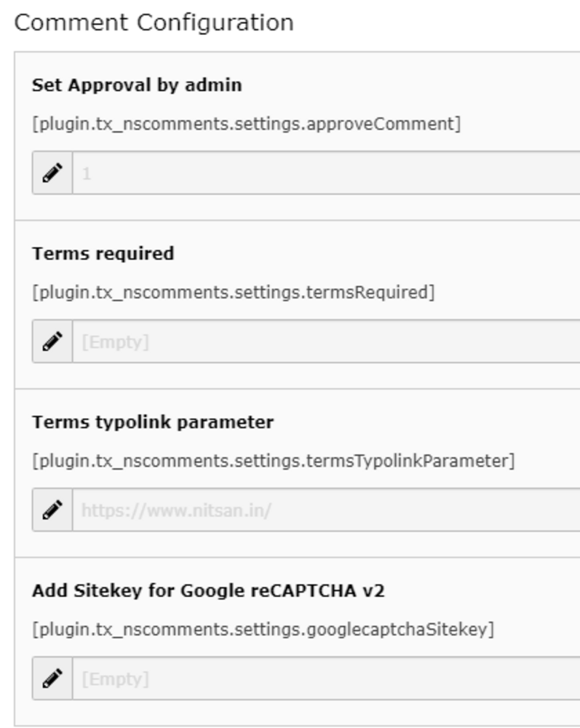Click the "Set Approval by admin" label

coord(137,85)
